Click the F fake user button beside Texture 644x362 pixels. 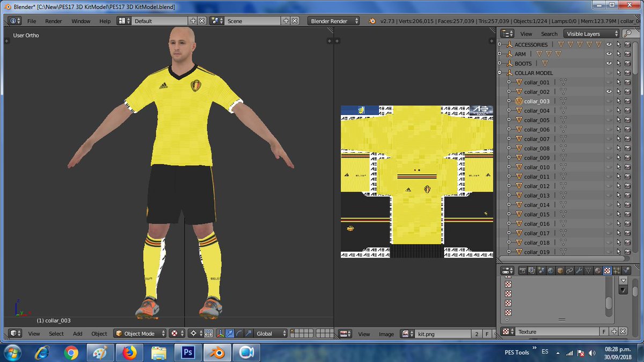pos(604,332)
